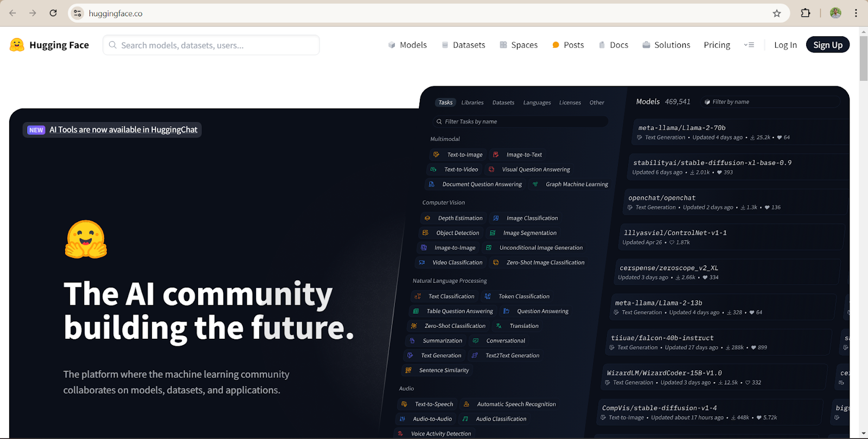Select Automatic Speech Recognition task
Image resolution: width=868 pixels, height=439 pixels.
[510, 404]
